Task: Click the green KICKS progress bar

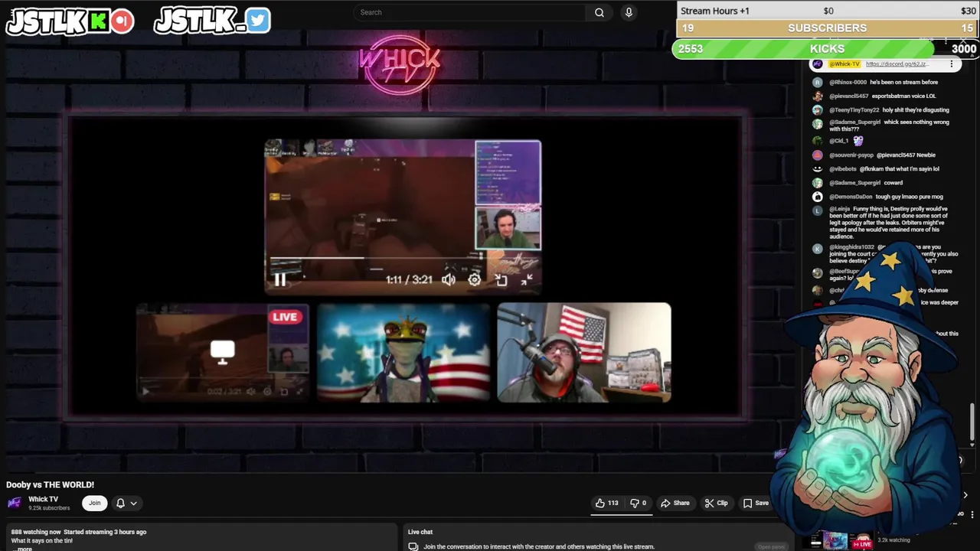Action: (x=802, y=49)
